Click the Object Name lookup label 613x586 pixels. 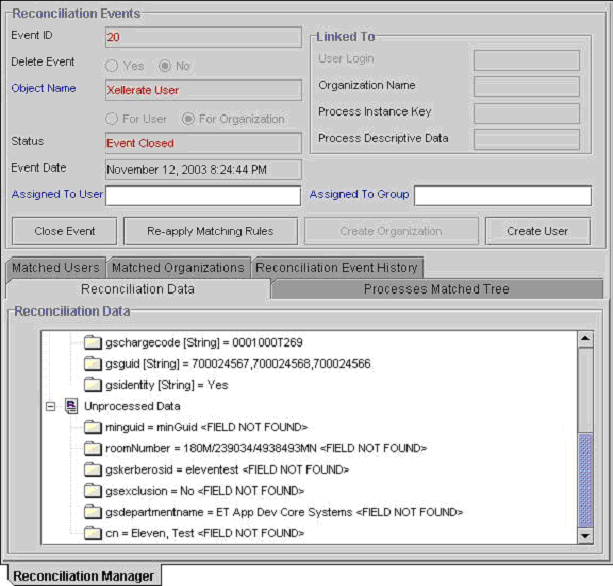(x=44, y=88)
